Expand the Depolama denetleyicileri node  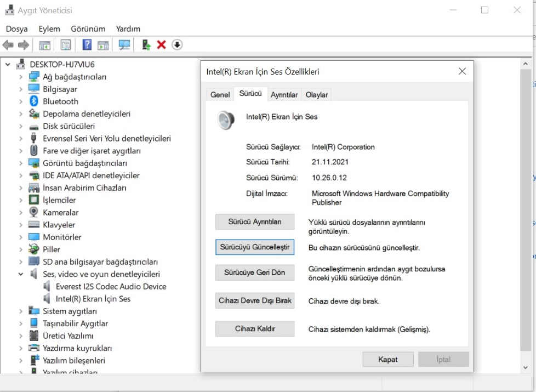[20, 114]
